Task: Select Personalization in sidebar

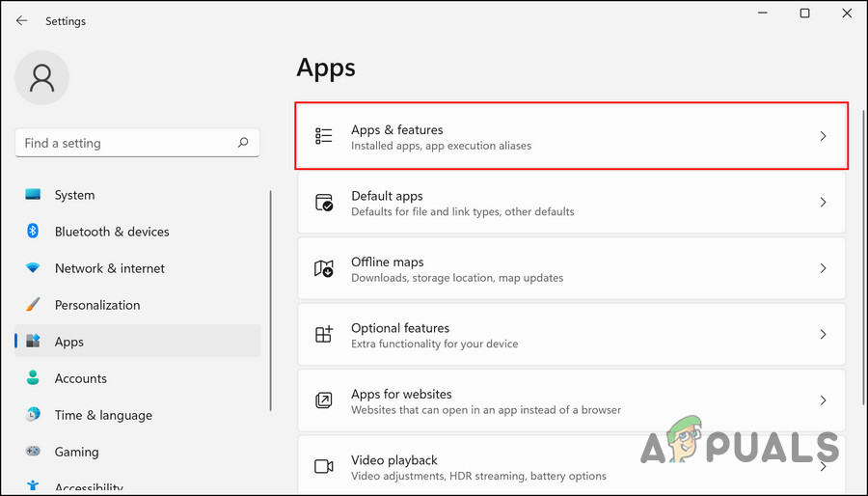Action: [x=137, y=305]
